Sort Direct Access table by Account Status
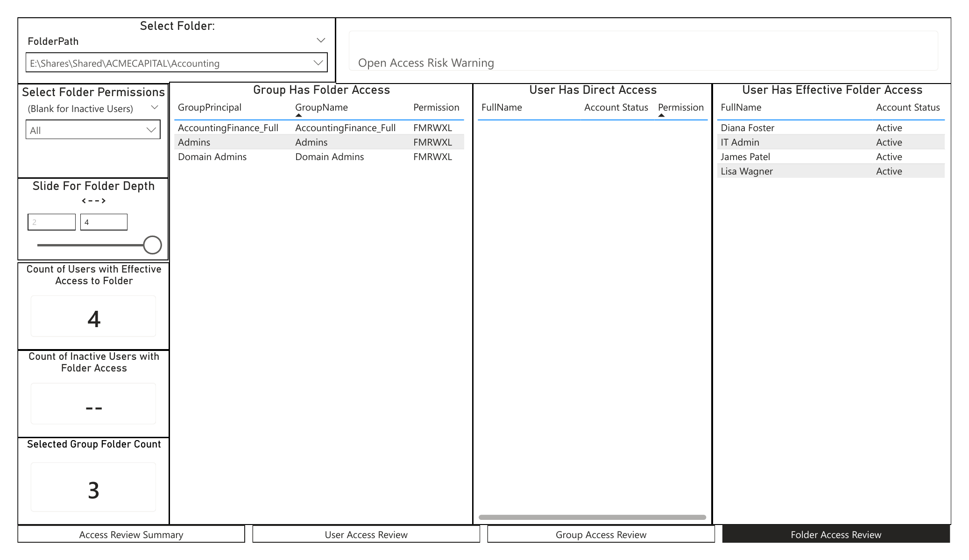 click(x=616, y=107)
